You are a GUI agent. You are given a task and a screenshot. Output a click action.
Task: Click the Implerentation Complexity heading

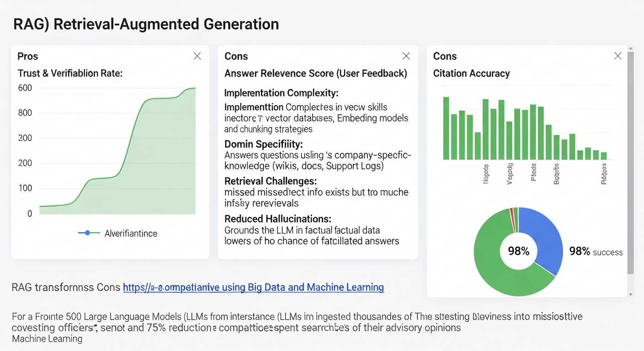(281, 93)
